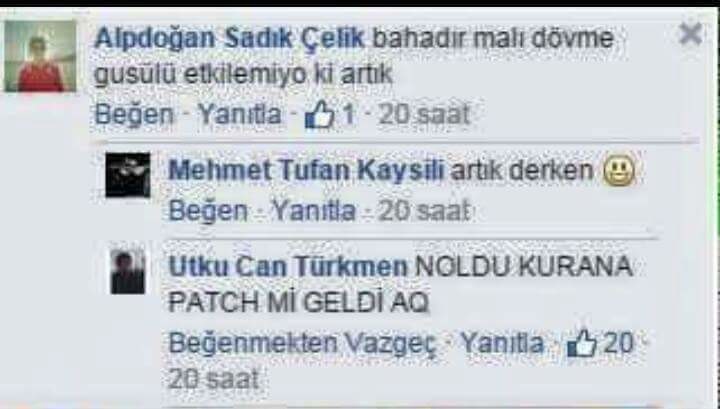
Task: Open the 20 saat timestamp on Mehmet's reply
Action: (424, 211)
